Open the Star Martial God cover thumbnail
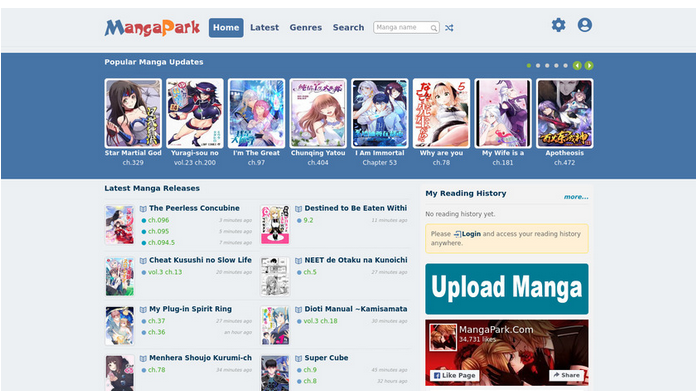 (133, 113)
